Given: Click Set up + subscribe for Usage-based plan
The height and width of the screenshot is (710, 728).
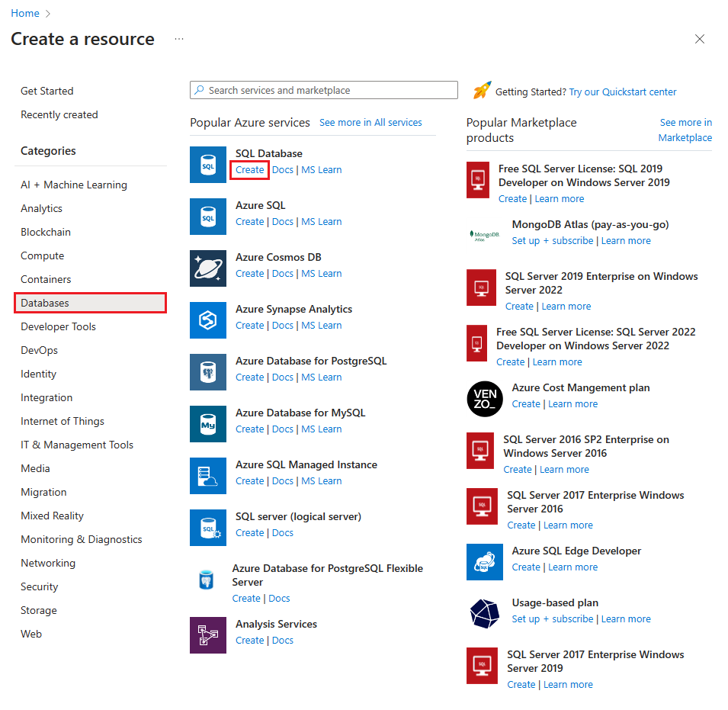Looking at the screenshot, I should 553,618.
